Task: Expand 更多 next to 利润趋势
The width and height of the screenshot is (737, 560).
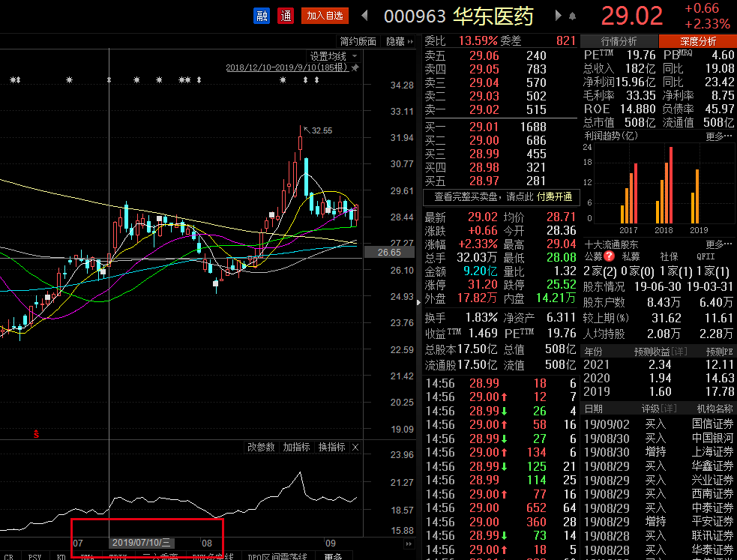Action: pos(718,136)
